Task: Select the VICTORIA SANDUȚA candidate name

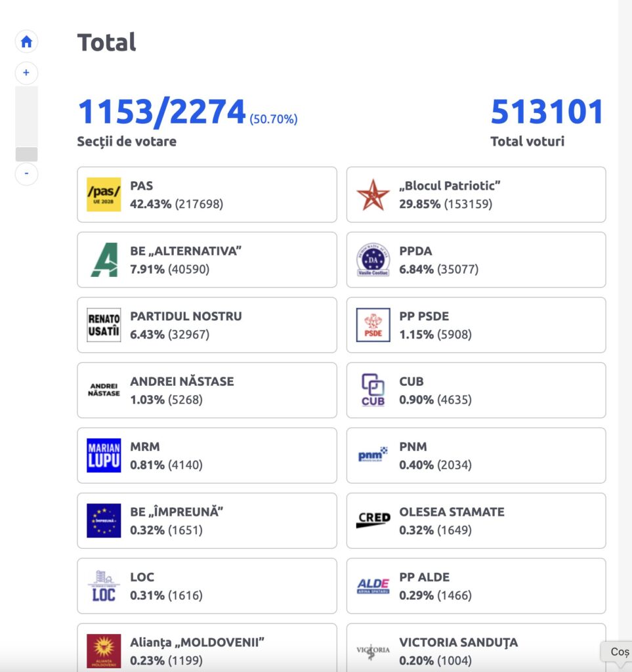Action: [x=459, y=642]
